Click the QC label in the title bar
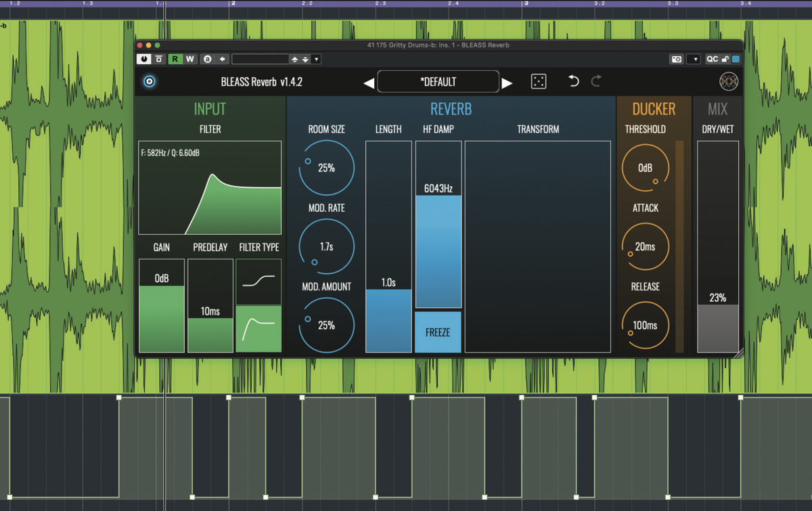 pyautogui.click(x=710, y=59)
